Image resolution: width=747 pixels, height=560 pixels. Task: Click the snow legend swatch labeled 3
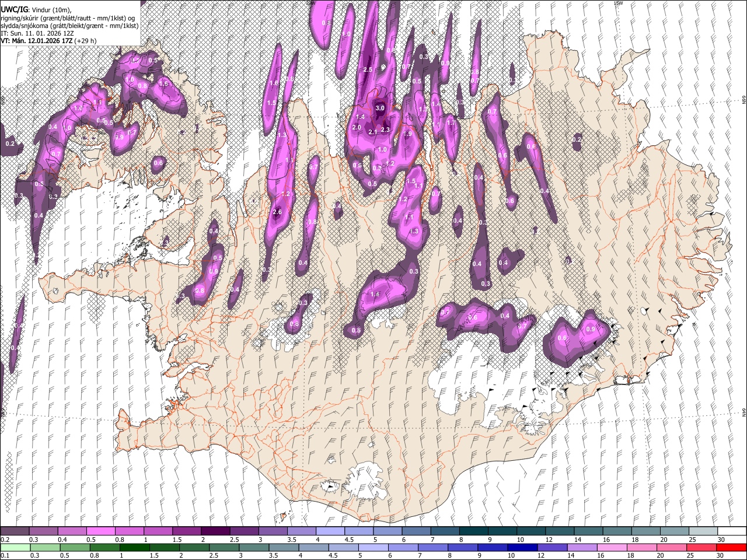(273, 531)
